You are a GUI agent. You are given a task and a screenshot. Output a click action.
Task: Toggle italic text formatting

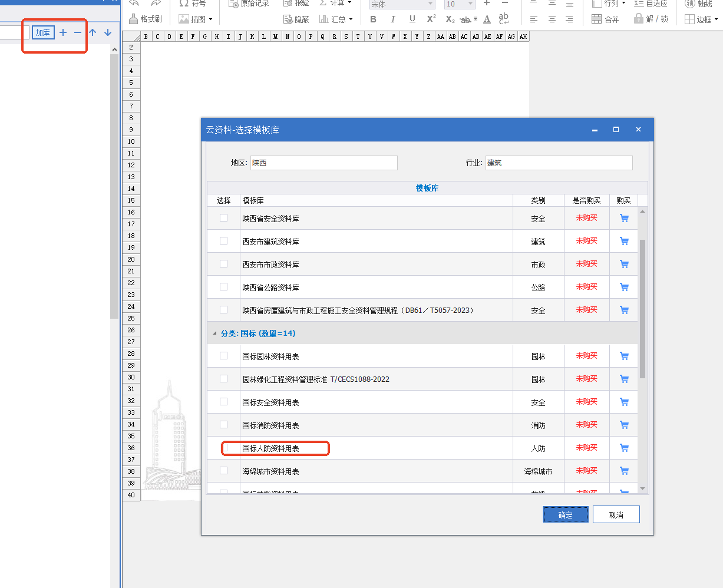click(392, 19)
